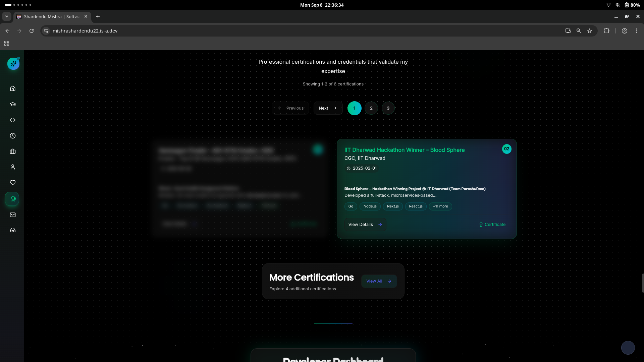Open the code brackets sidebar section
The height and width of the screenshot is (362, 644).
pyautogui.click(x=13, y=120)
